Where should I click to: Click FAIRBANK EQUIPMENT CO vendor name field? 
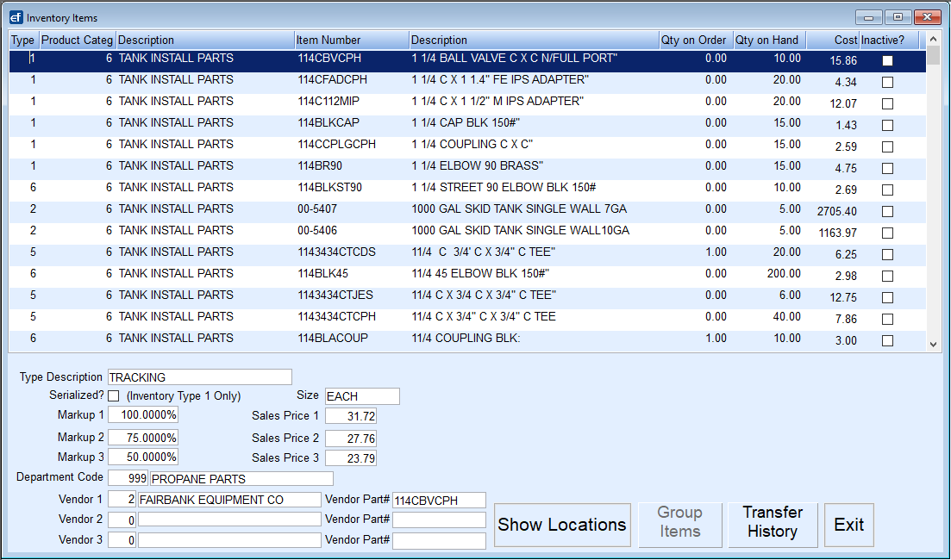click(x=230, y=500)
